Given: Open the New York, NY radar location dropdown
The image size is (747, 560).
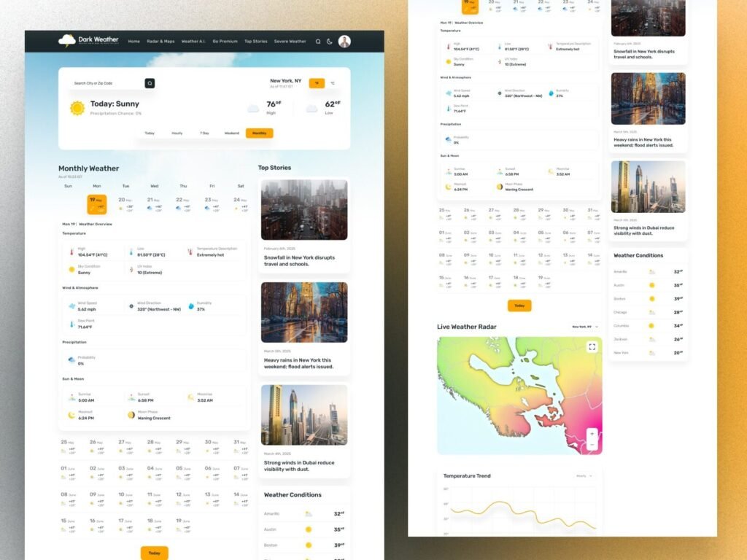Looking at the screenshot, I should point(586,327).
